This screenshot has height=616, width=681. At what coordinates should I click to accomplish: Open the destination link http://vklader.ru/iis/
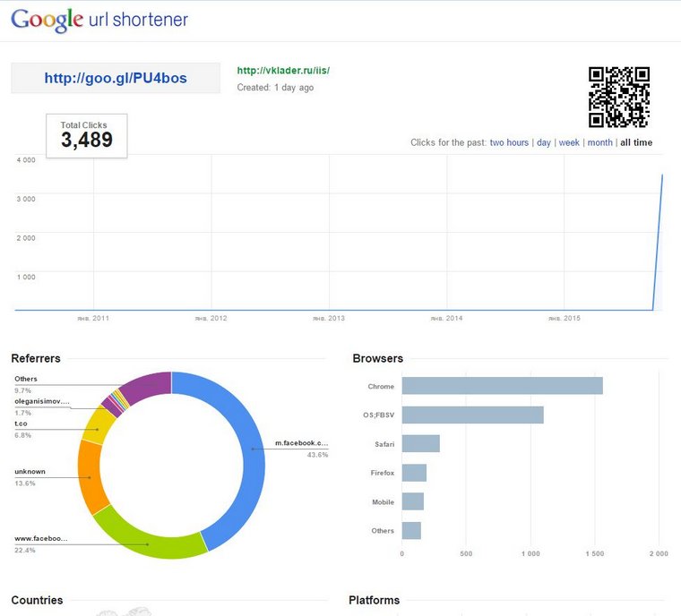click(x=283, y=71)
